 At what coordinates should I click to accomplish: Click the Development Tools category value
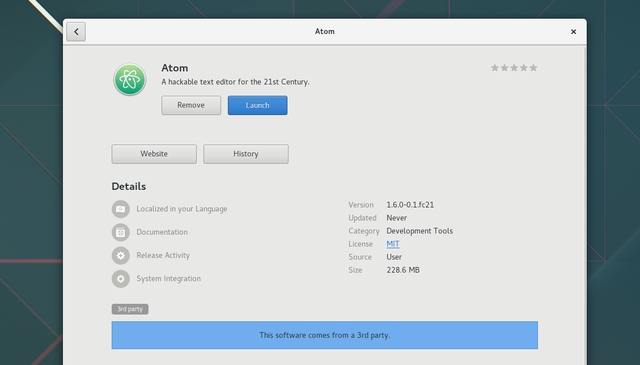pyautogui.click(x=420, y=231)
